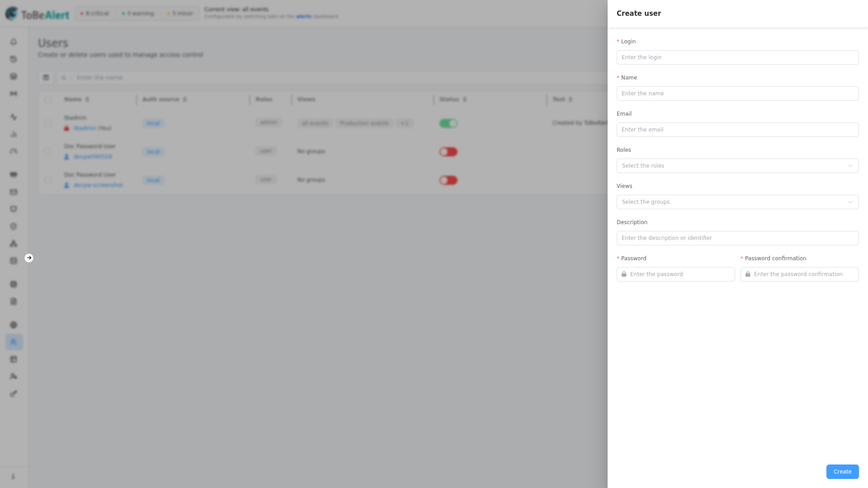Open the alerts dashboard link in header
868x488 pixels.
[304, 17]
